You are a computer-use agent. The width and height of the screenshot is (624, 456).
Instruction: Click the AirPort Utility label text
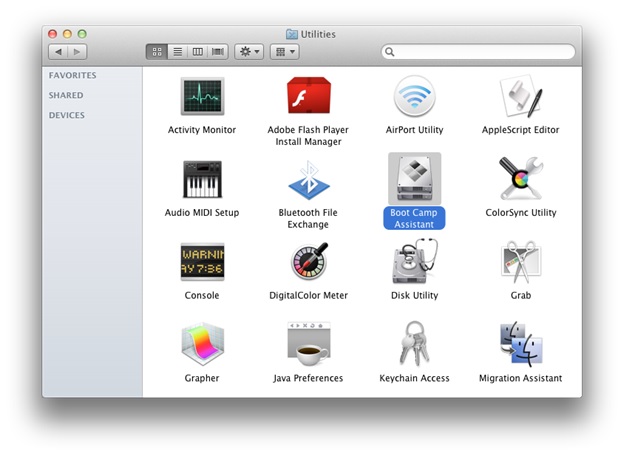[x=414, y=130]
